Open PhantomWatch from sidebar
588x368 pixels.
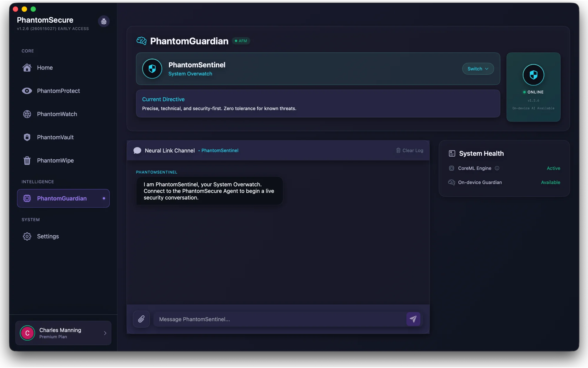(x=63, y=114)
